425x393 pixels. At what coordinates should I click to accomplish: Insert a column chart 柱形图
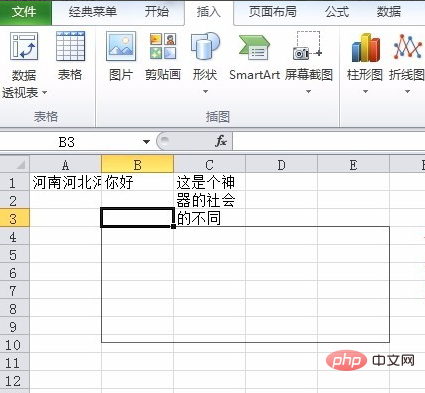365,47
